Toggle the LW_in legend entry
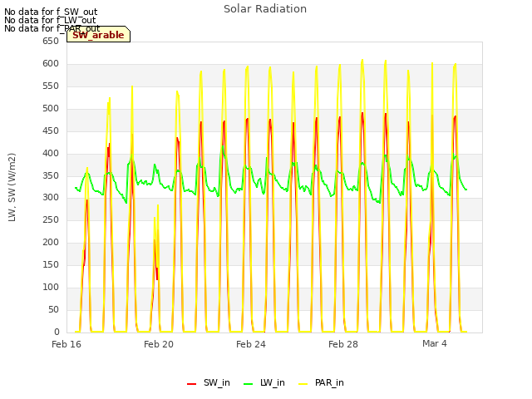Image resolution: width=532 pixels, height=399 pixels. click(x=264, y=383)
